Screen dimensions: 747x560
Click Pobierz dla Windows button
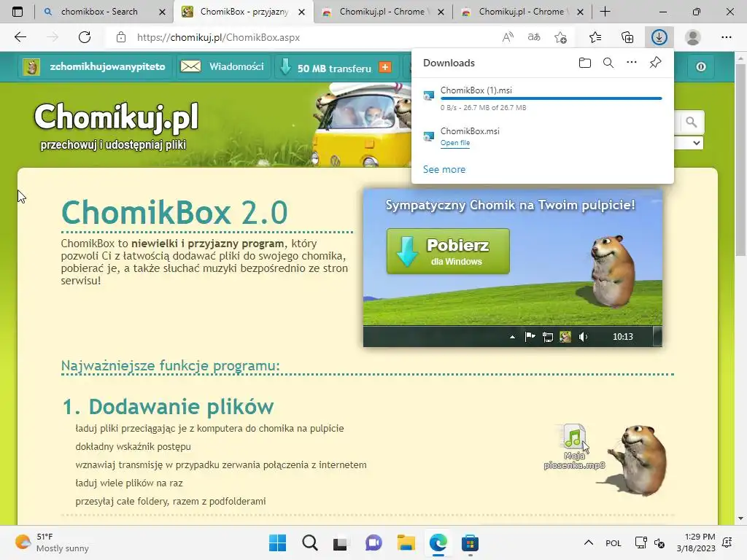tap(448, 251)
